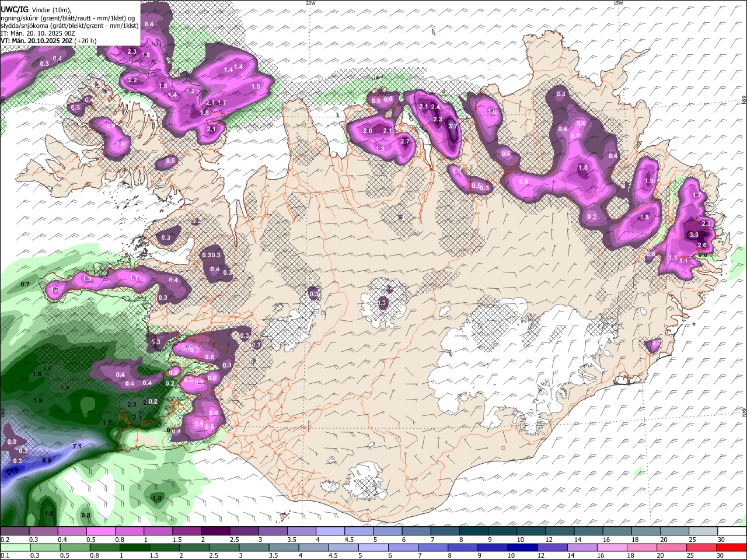747x560 pixels.
Task: Select the "8.8" rainfall value on the map
Action: point(47,460)
